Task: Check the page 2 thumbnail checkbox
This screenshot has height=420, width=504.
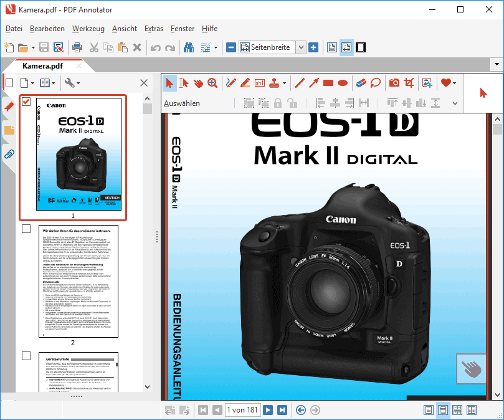Action: click(x=26, y=229)
